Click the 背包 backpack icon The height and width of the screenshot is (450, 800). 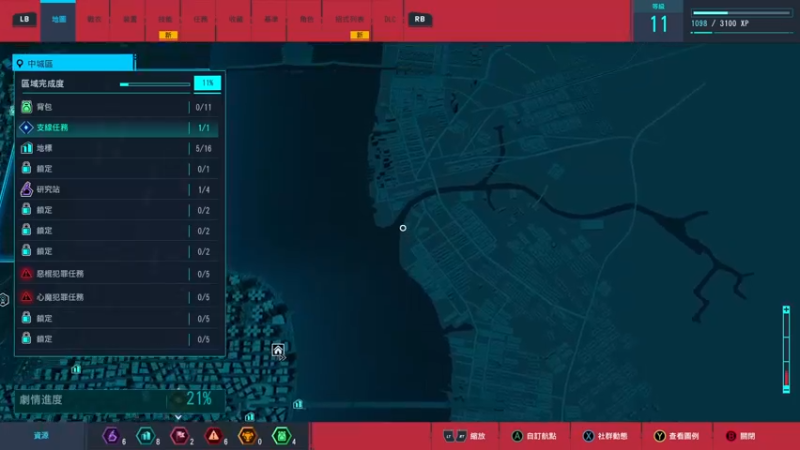point(27,107)
